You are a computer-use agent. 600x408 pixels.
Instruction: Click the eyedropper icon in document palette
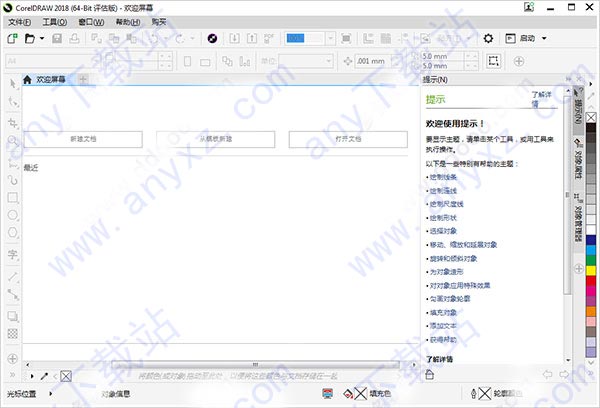tap(44, 376)
